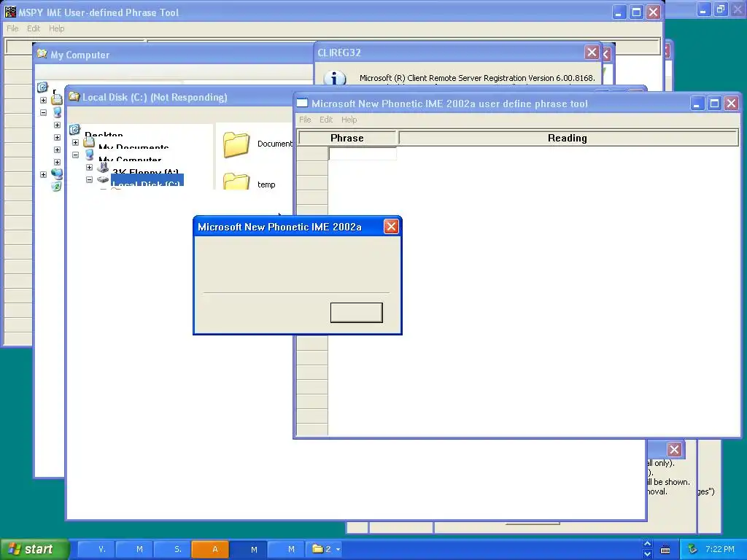Image resolution: width=747 pixels, height=560 pixels.
Task: Select the Documents folder icon in Local Disk window
Action: [236, 145]
